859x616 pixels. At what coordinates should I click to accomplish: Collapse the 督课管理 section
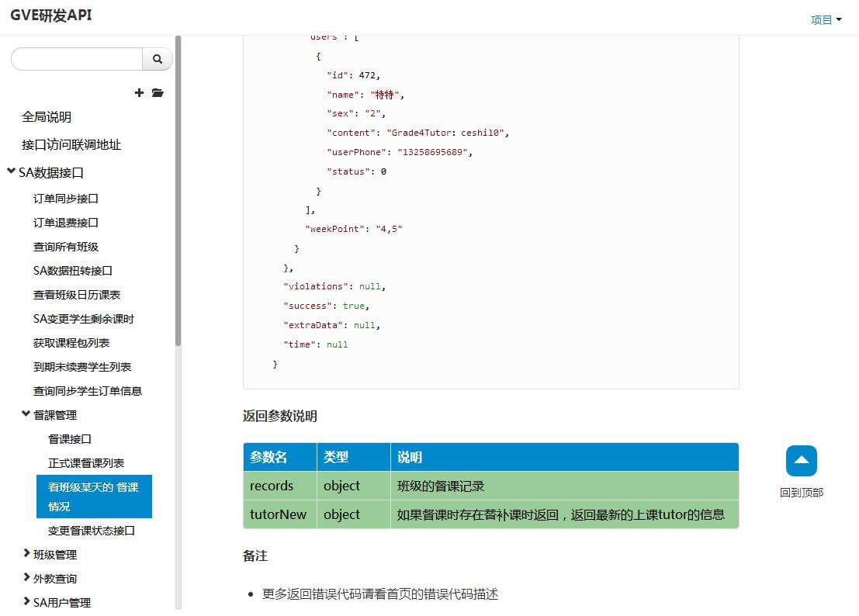coord(26,415)
